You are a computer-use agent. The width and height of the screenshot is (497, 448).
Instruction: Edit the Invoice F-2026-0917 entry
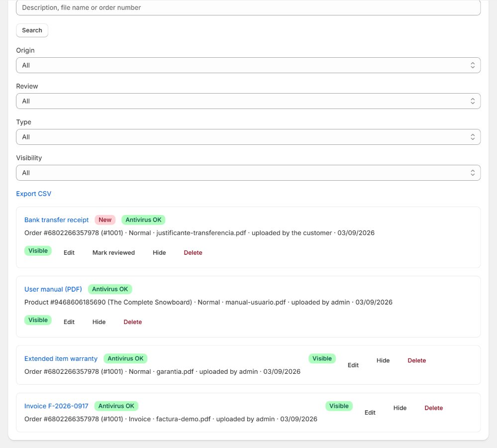tap(370, 413)
